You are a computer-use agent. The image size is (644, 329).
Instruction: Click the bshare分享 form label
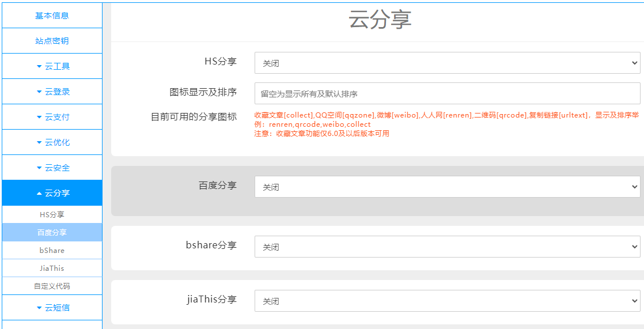click(x=211, y=245)
